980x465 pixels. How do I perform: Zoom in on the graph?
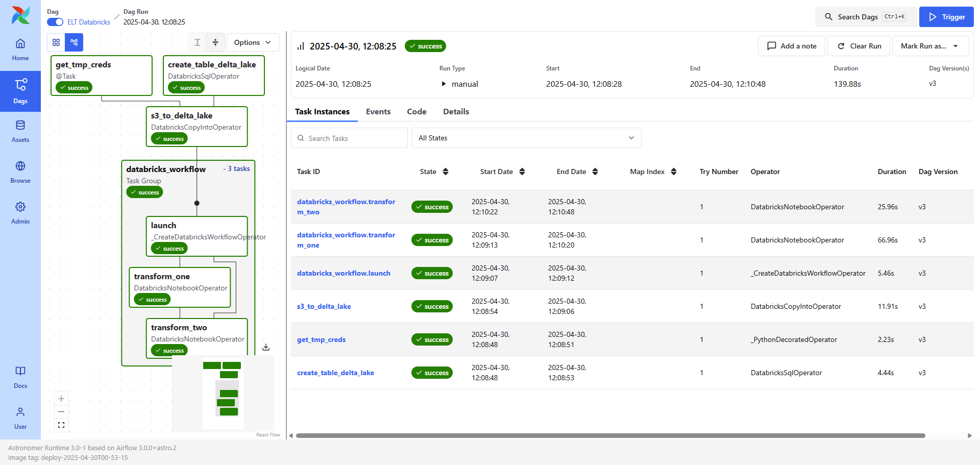61,399
